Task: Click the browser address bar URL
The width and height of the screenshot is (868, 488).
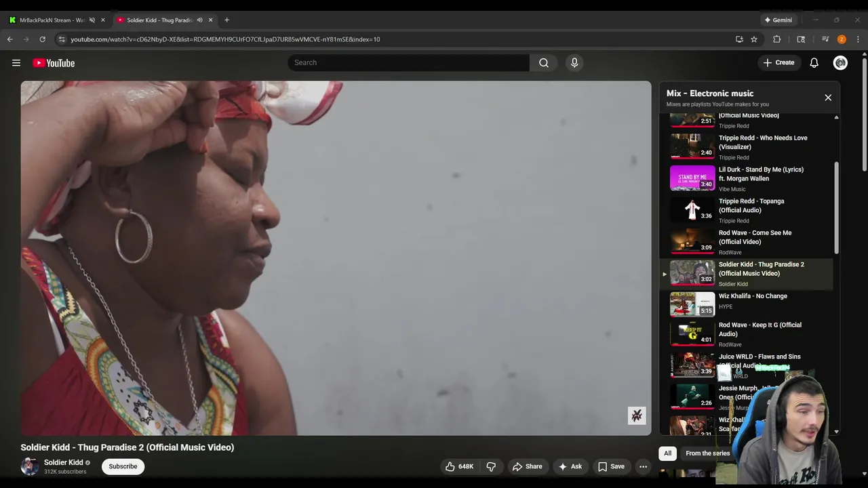Action: click(225, 39)
